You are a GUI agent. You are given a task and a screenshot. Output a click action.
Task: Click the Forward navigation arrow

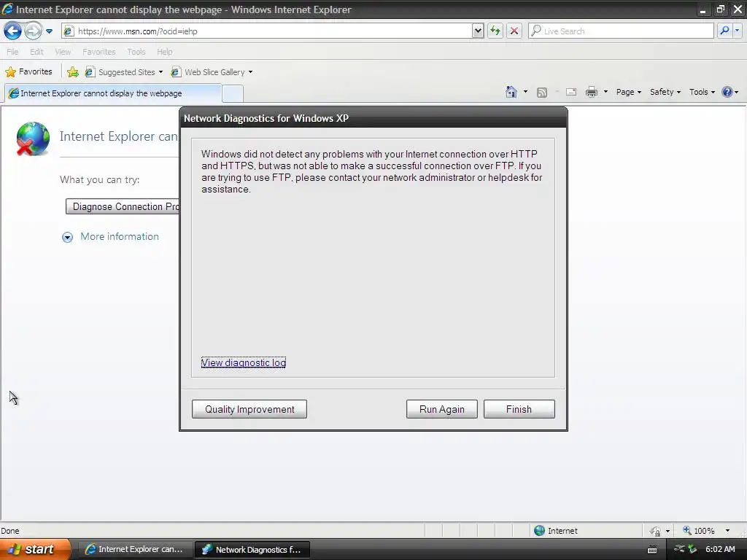point(33,31)
